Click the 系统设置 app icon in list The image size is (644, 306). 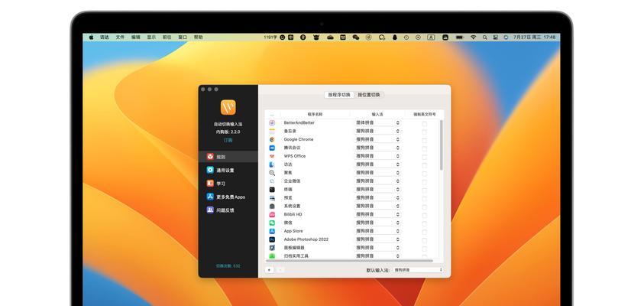[x=272, y=206]
